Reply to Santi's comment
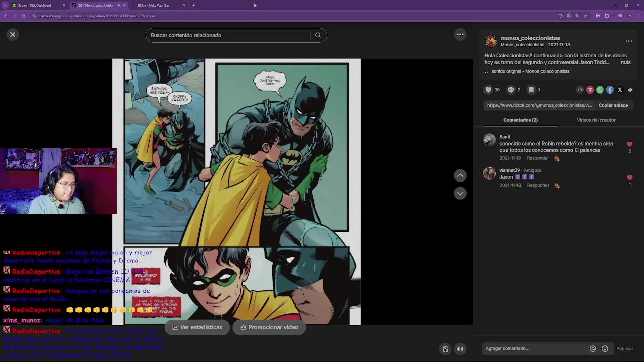The height and width of the screenshot is (362, 644). pyautogui.click(x=538, y=158)
